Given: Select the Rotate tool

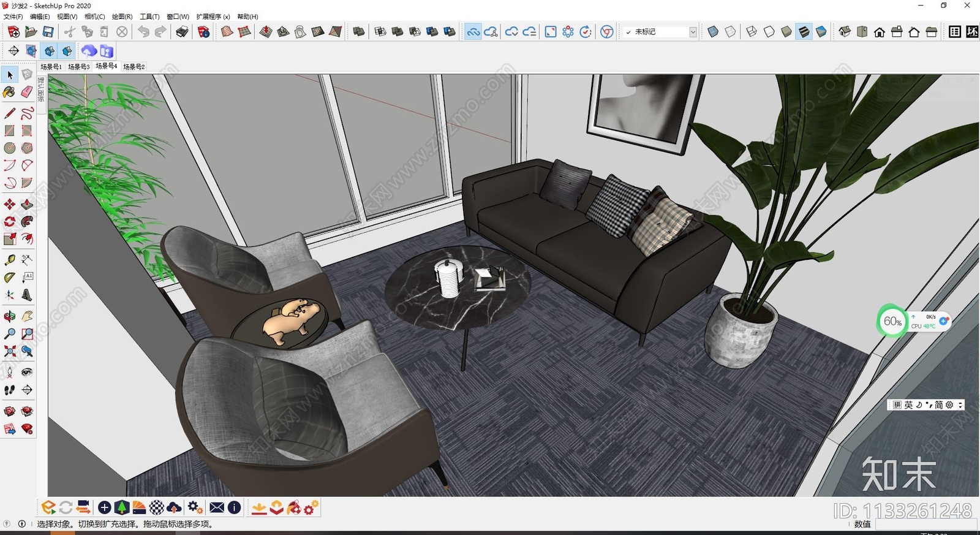Looking at the screenshot, I should coord(10,221).
